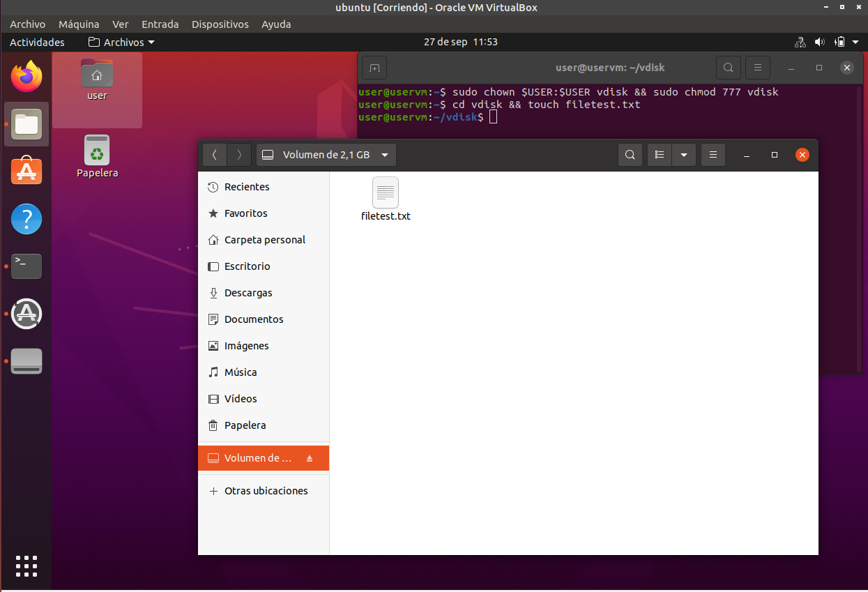Open Vídeos in the sidebar

pyautogui.click(x=264, y=399)
